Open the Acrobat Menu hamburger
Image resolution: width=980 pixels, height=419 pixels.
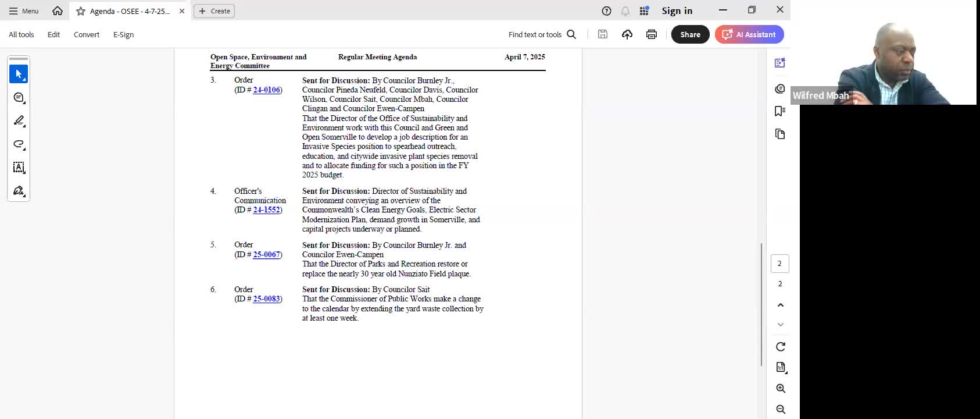click(x=24, y=11)
